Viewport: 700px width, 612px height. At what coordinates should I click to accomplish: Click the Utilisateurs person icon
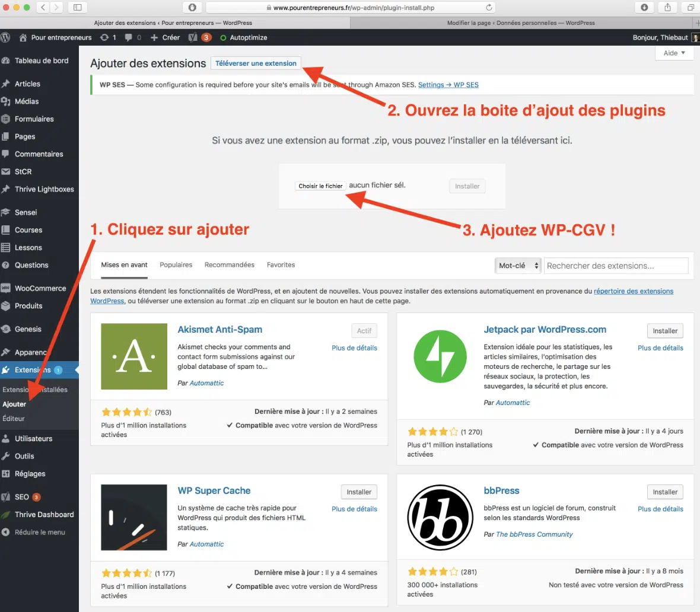click(6, 439)
